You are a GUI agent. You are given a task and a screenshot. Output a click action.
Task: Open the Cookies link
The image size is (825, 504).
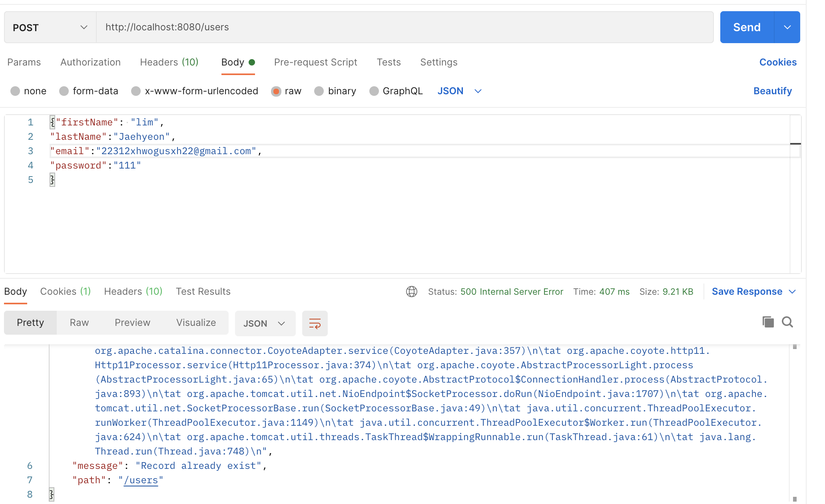(x=777, y=62)
